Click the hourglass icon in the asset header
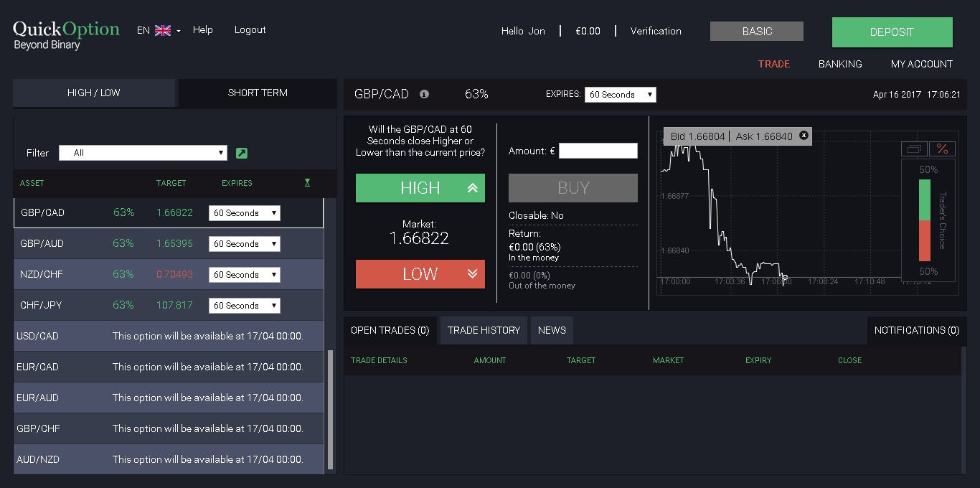The height and width of the screenshot is (488, 980). pyautogui.click(x=307, y=183)
